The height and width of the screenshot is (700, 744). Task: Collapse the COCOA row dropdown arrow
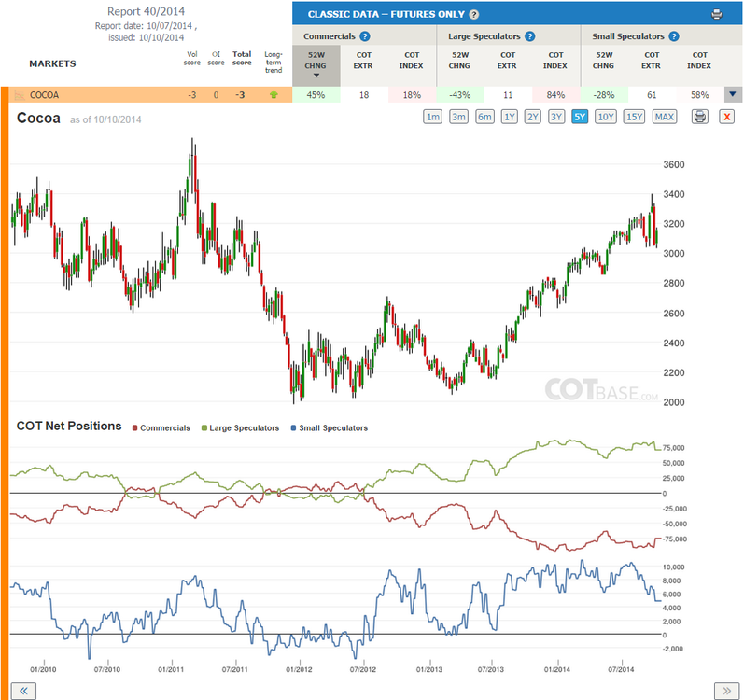click(733, 94)
